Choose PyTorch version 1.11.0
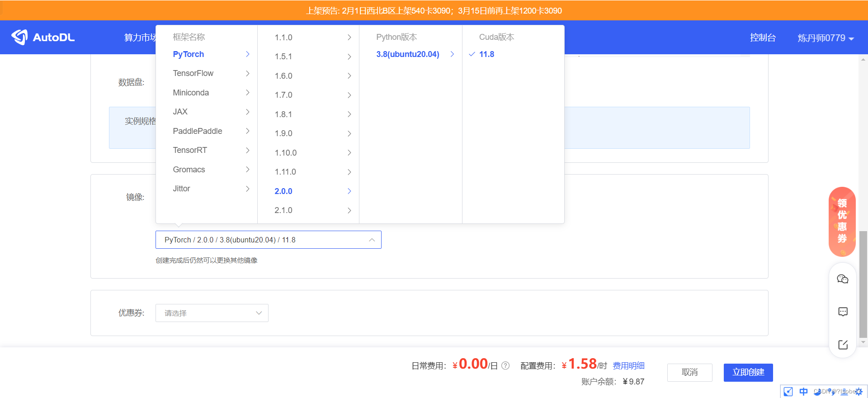Viewport: 868px width, 398px height. (308, 172)
